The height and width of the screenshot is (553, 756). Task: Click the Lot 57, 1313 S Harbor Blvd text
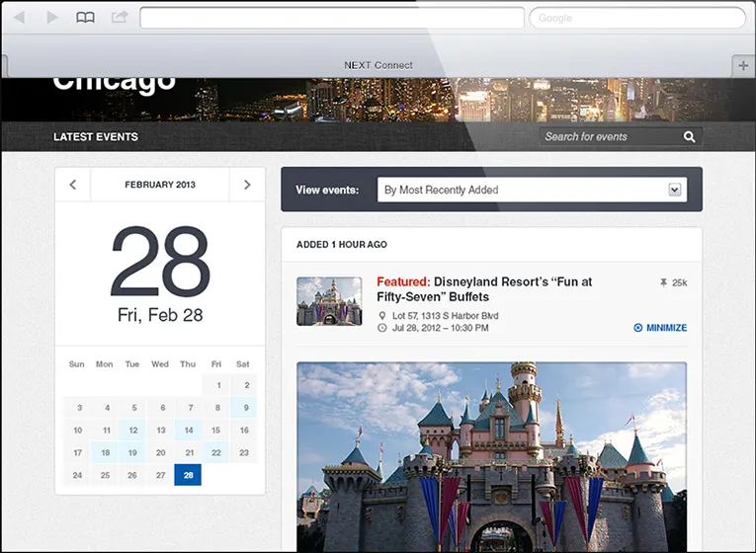446,316
